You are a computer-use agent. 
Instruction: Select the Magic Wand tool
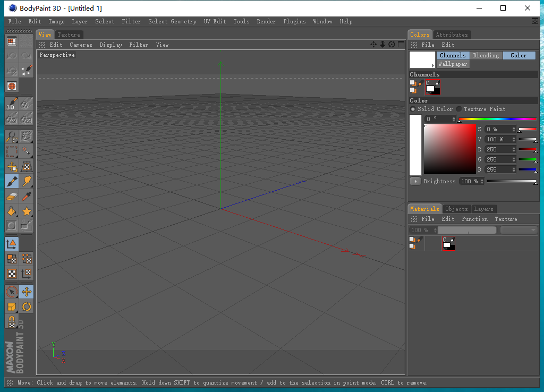point(27,152)
